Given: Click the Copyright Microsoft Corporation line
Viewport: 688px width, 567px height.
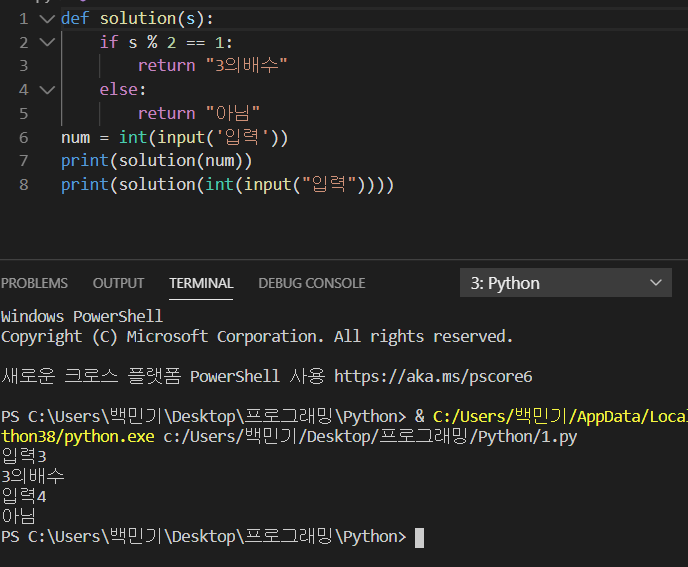Looking at the screenshot, I should point(257,337).
